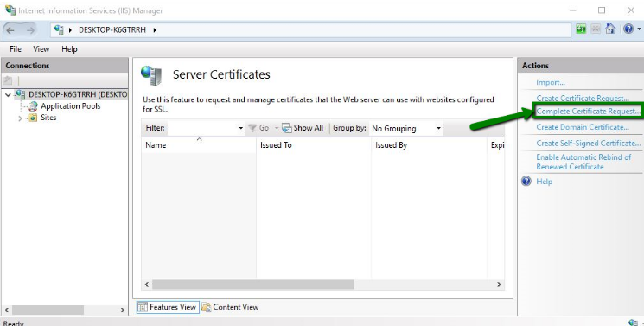Screen dimensions: 644x326
Task: Click Enable Automatic Rebind of Renewed Certificate
Action: [x=583, y=162]
